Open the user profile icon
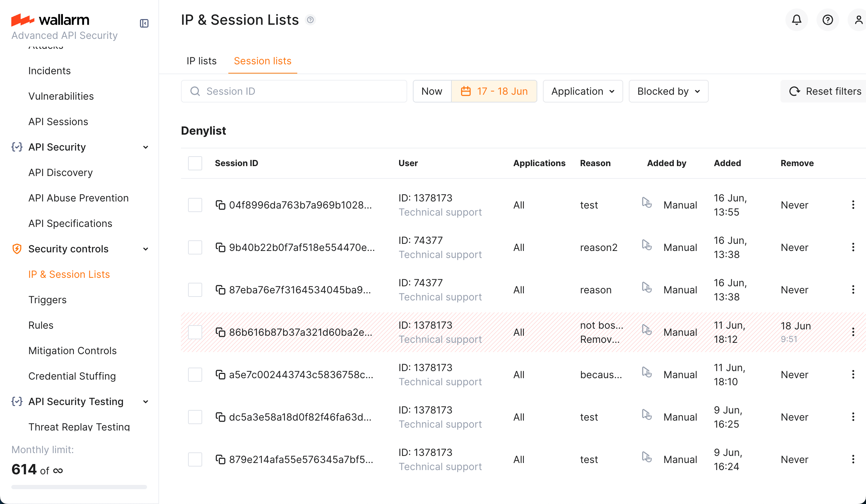This screenshot has height=504, width=866. pyautogui.click(x=859, y=20)
